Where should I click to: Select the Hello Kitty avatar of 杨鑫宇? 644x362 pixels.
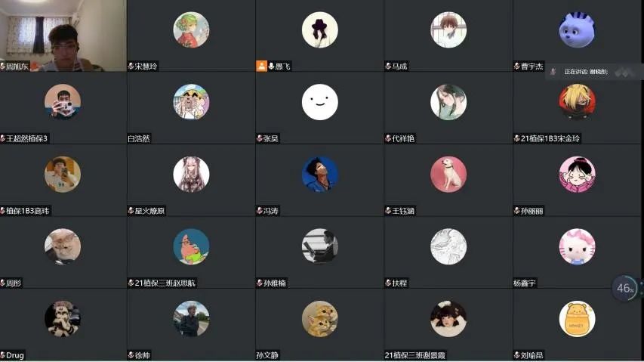[x=577, y=246]
